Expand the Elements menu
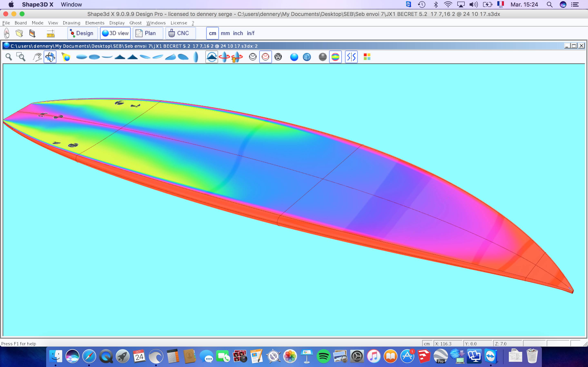This screenshot has width=588, height=367. [95, 23]
